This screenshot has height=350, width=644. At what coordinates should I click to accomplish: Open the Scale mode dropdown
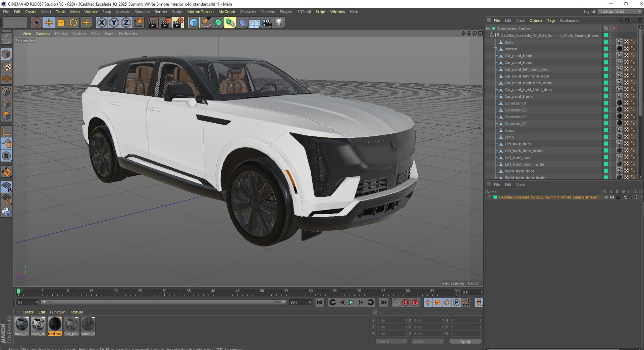click(428, 341)
